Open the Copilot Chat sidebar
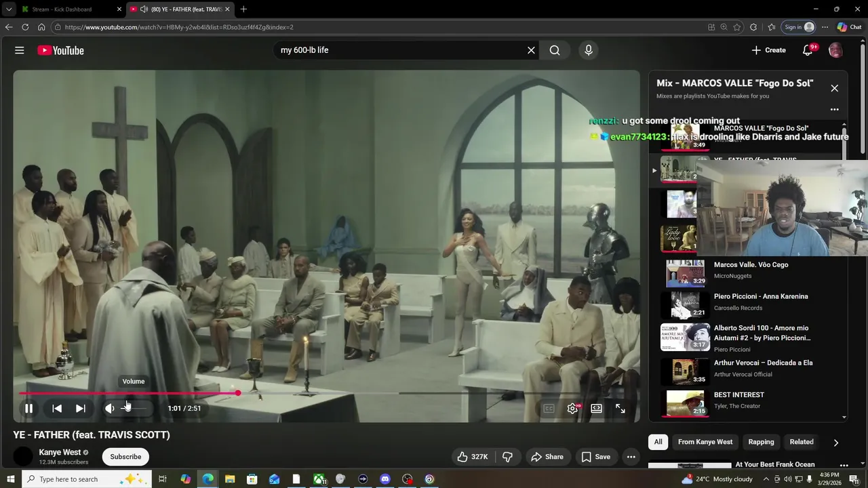 pos(850,27)
